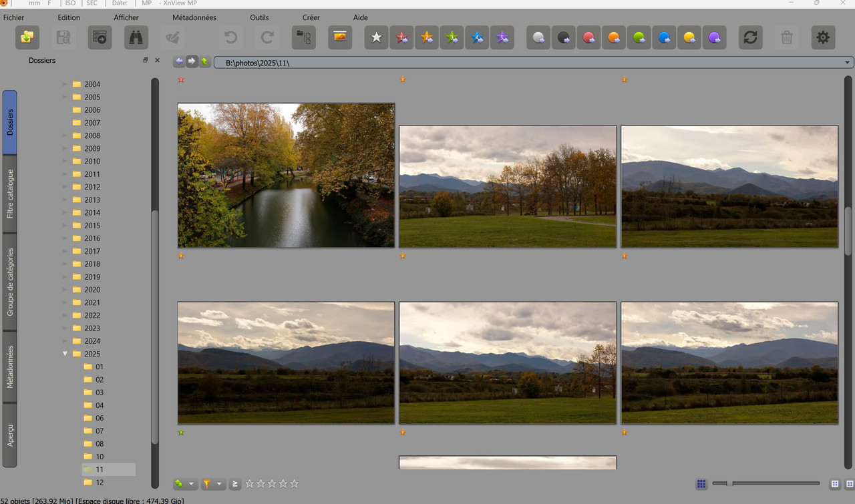Click the green sort icon at bottom
Screen dimensions: 855x504
pos(178,483)
